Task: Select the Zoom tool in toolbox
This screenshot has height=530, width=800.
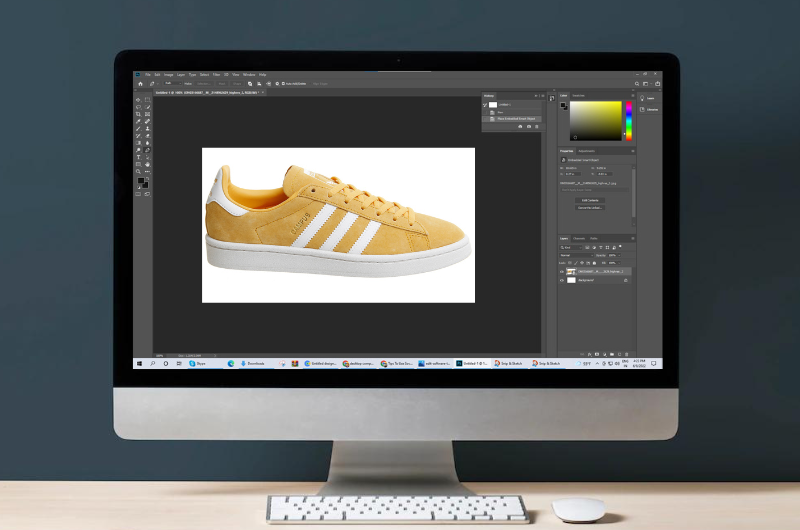Action: (x=138, y=171)
